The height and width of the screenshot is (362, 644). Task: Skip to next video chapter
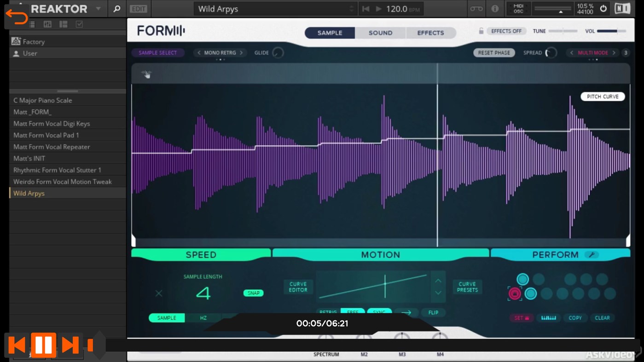click(x=70, y=345)
